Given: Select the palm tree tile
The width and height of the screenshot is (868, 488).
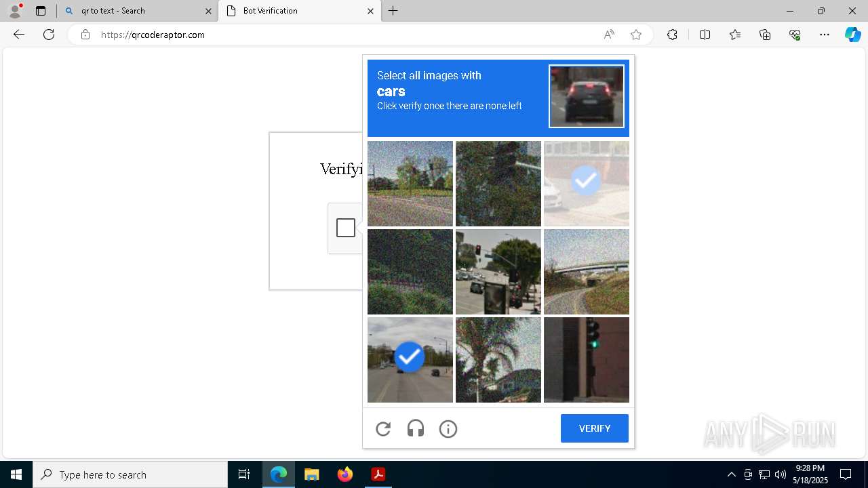Looking at the screenshot, I should pos(498,360).
